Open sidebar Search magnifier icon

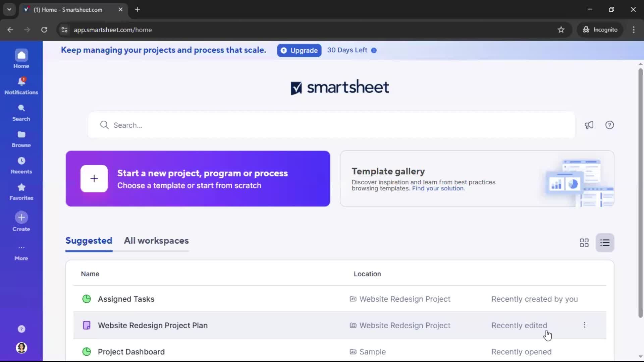(21, 108)
